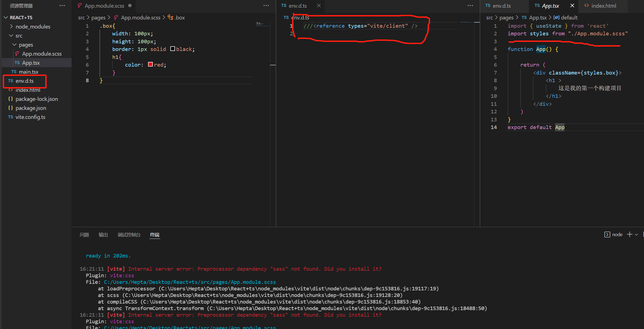Open package.json from explorer
The width and height of the screenshot is (644, 329).
[31, 108]
